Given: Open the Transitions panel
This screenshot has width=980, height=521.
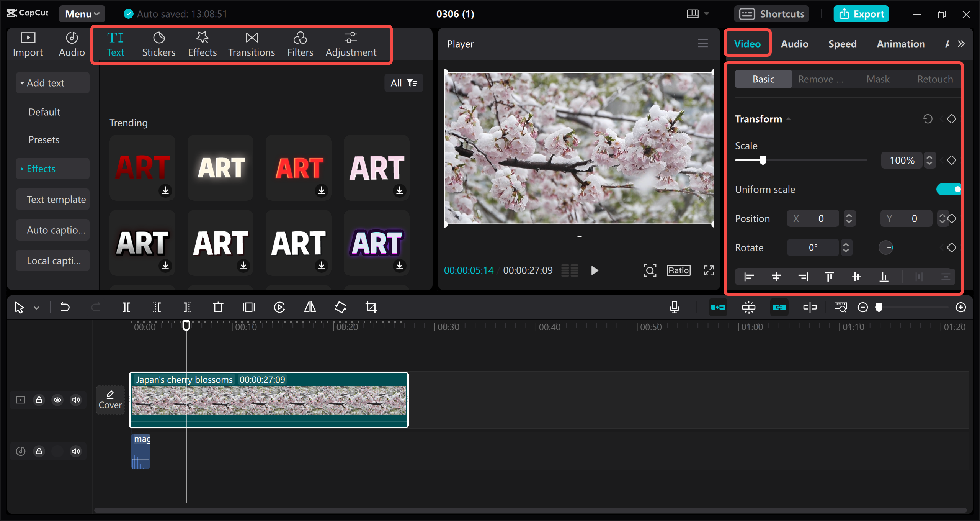Looking at the screenshot, I should [251, 43].
